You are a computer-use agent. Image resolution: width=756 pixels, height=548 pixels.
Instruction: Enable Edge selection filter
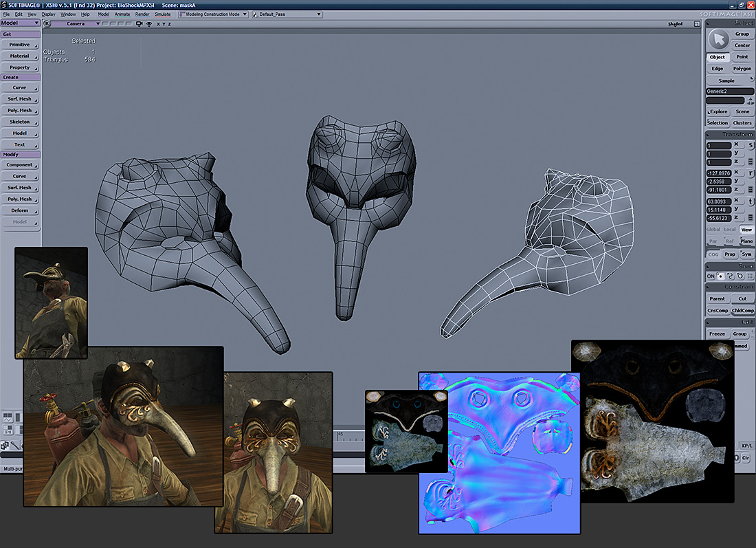click(x=717, y=69)
